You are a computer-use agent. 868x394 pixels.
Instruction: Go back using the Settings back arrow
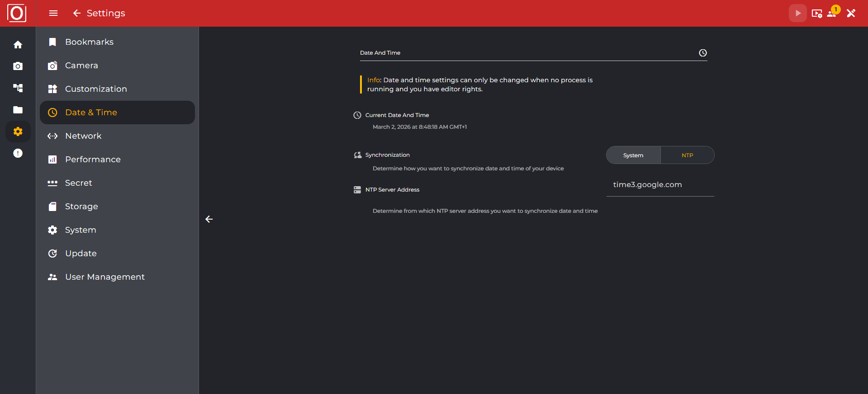click(x=76, y=13)
